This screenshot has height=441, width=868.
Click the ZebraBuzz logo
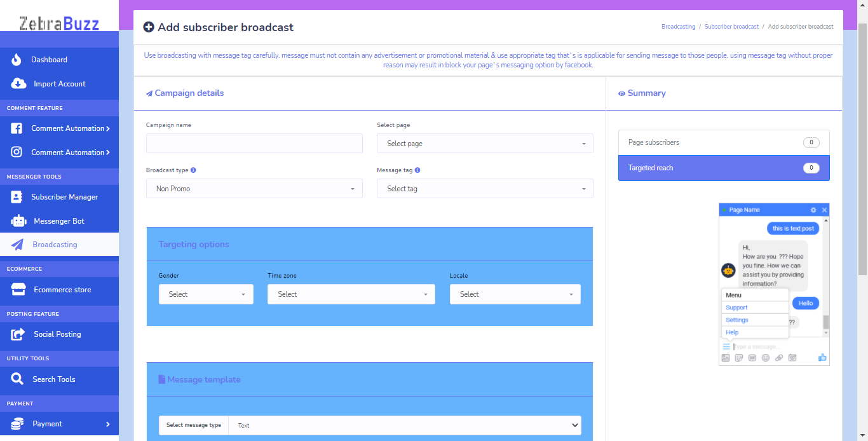pyautogui.click(x=59, y=24)
